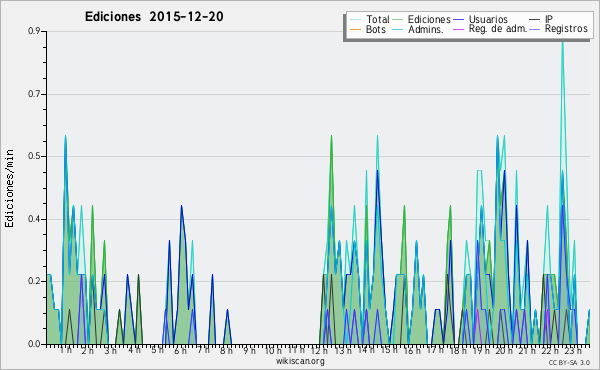Click the 'wikiscan.org' caption
The height and width of the screenshot is (370, 600).
point(300,361)
